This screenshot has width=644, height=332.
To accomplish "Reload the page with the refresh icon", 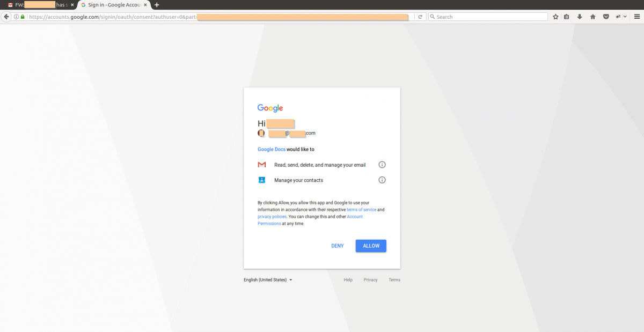I will (x=420, y=17).
